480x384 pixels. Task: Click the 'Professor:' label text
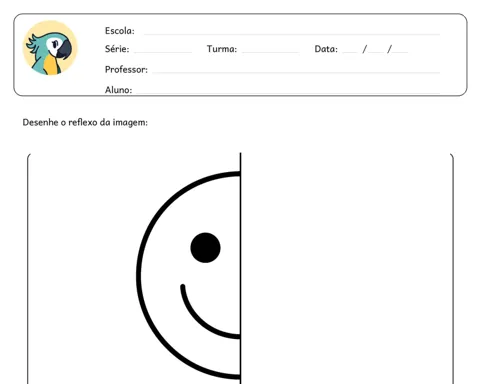pyautogui.click(x=126, y=69)
